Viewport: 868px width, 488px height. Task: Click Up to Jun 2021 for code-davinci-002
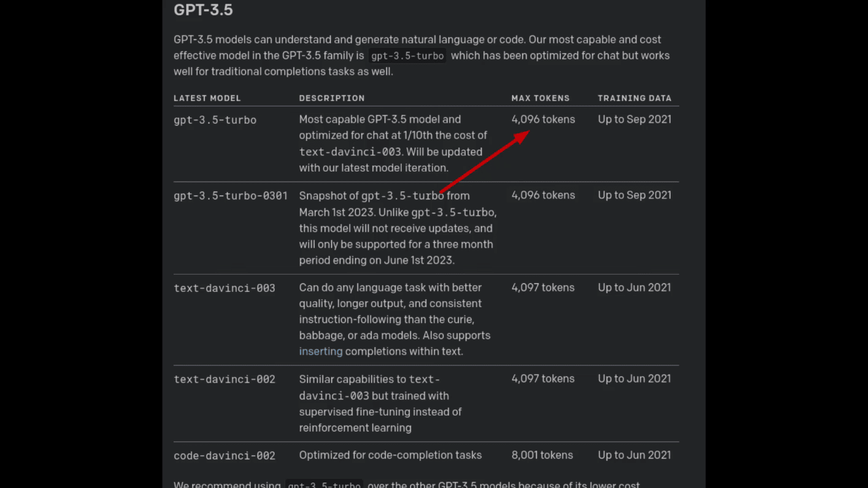point(634,456)
